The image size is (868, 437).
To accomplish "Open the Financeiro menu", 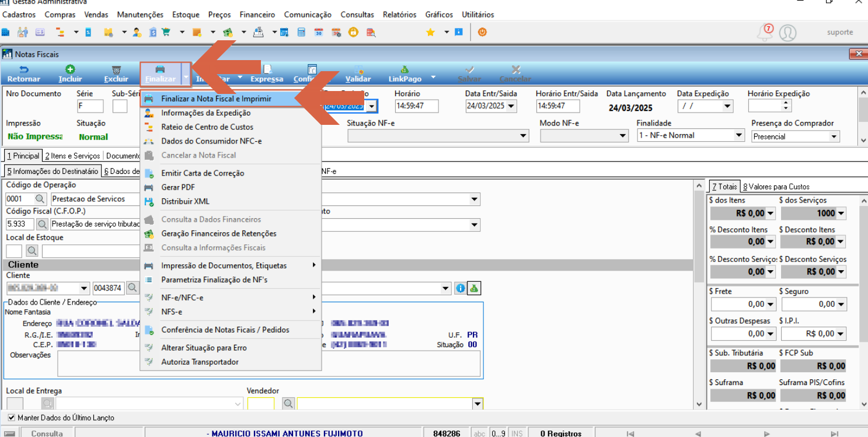I will coord(257,15).
